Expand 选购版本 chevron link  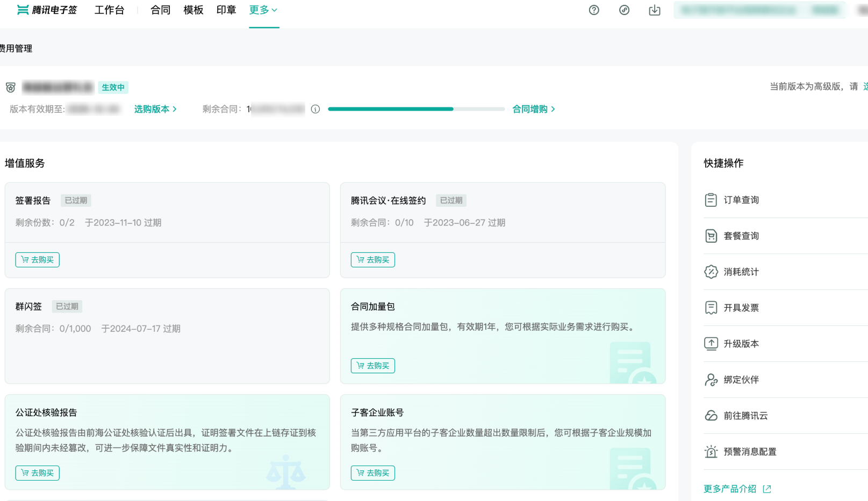click(155, 109)
